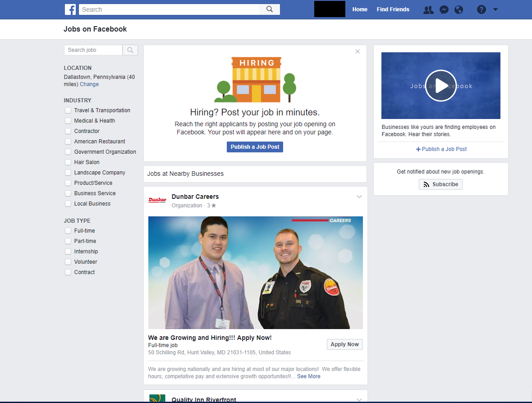Open the account menu dropdown arrow
Viewport: 532px width, 403px height.
(495, 9)
